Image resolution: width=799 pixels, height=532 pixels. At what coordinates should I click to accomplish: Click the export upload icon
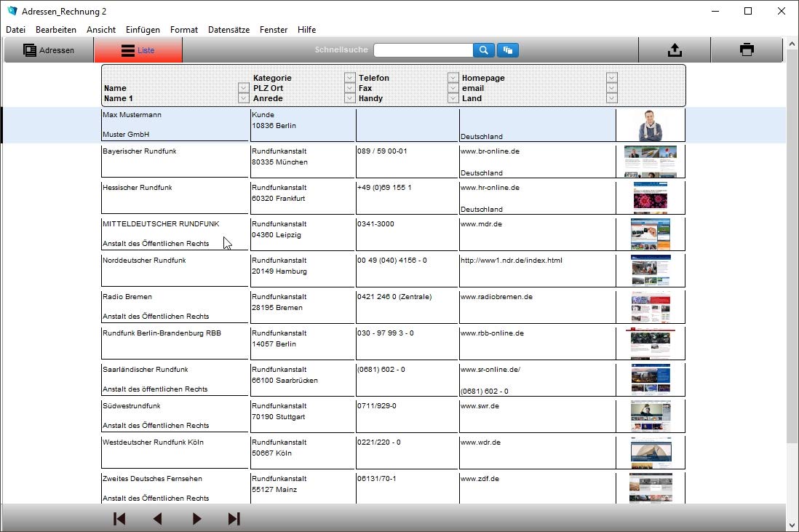coord(675,50)
